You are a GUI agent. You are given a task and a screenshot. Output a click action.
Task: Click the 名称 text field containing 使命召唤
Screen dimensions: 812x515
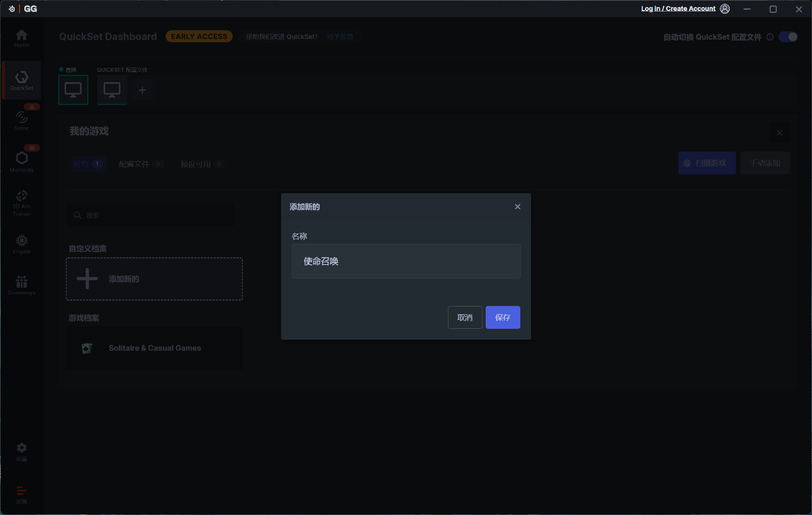click(406, 261)
